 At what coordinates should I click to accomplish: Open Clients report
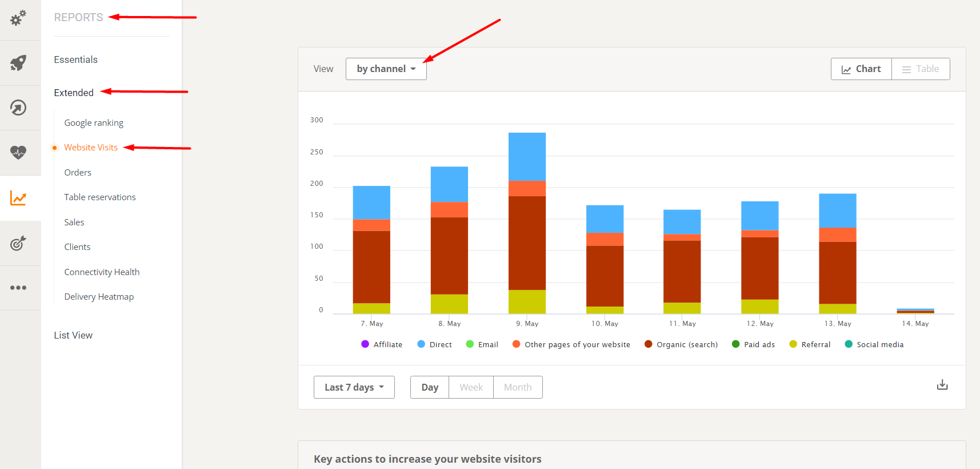[77, 247]
